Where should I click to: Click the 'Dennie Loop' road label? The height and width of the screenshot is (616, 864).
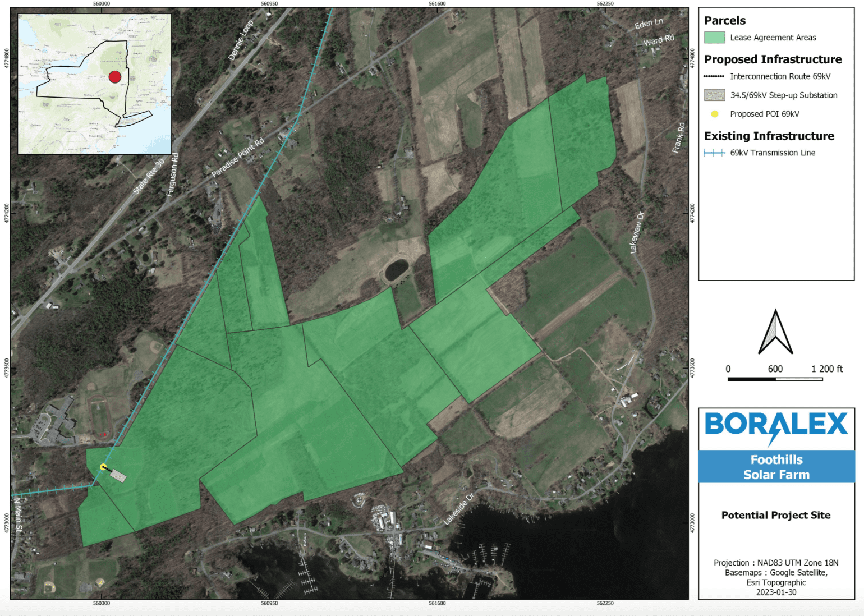tap(241, 40)
